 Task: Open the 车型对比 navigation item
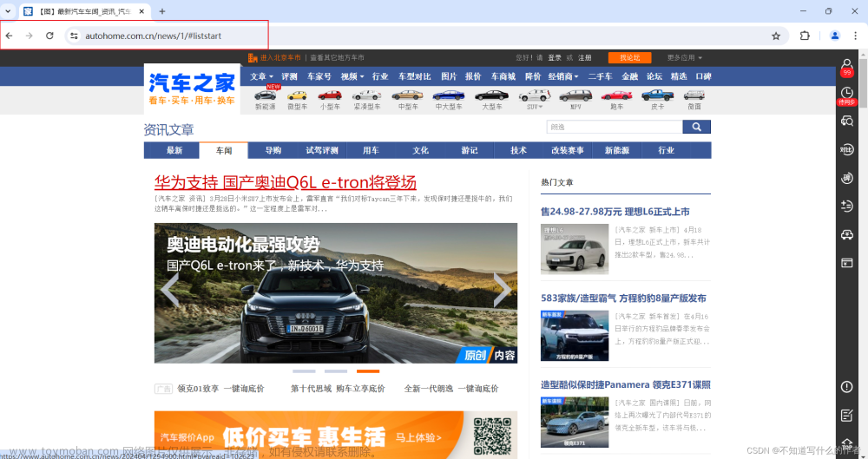click(x=415, y=76)
